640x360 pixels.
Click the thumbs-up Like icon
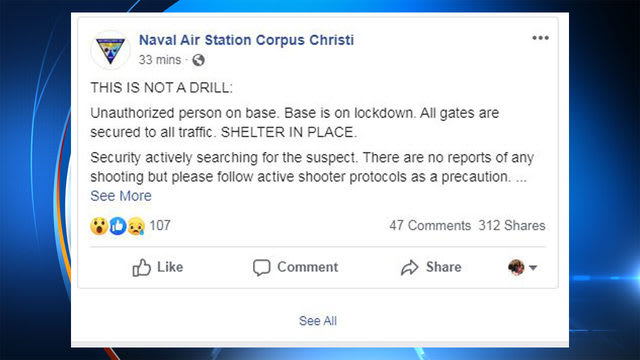(x=142, y=268)
